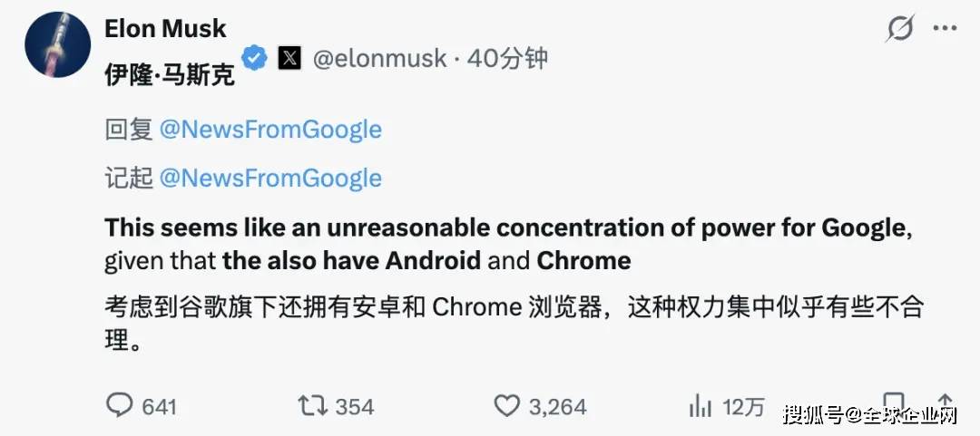Click the blue verified checkmark badge
Screen dimensions: 980x436
pos(255,59)
